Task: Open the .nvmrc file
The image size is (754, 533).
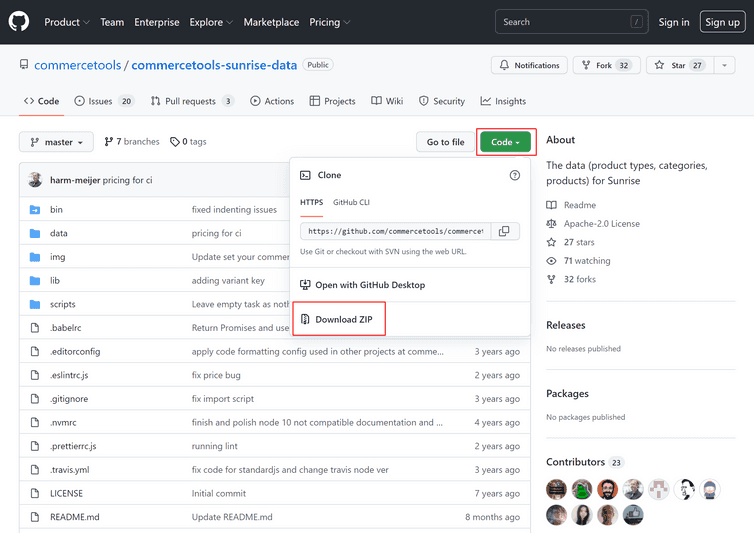Action: click(63, 422)
